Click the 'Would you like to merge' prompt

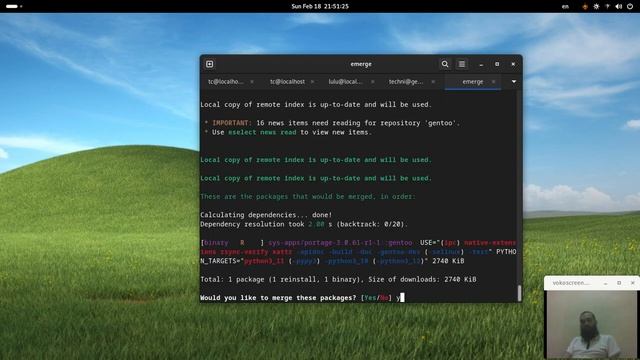pos(278,298)
